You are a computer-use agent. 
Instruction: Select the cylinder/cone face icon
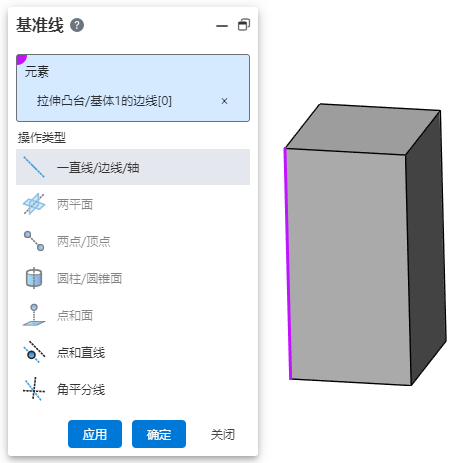pyautogui.click(x=34, y=278)
